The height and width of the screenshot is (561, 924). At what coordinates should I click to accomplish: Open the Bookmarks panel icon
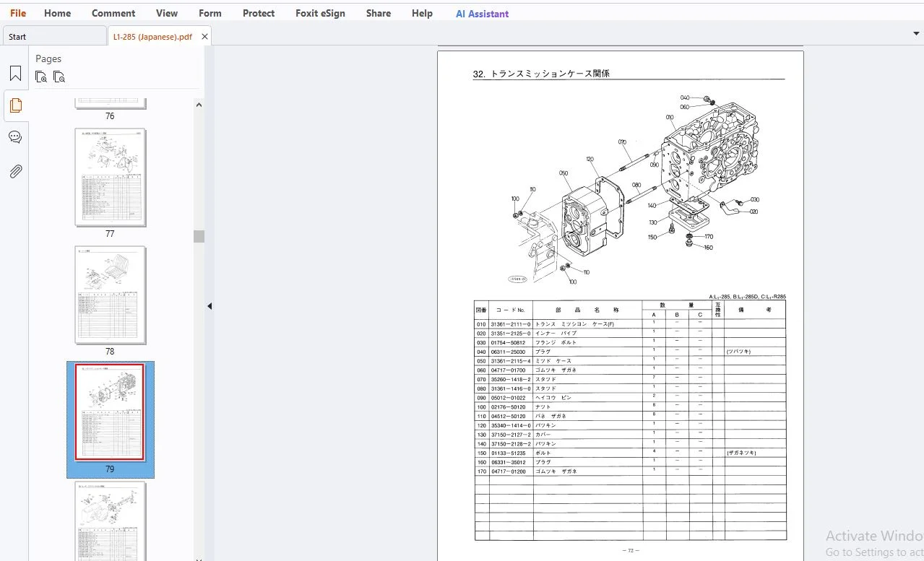pos(15,74)
